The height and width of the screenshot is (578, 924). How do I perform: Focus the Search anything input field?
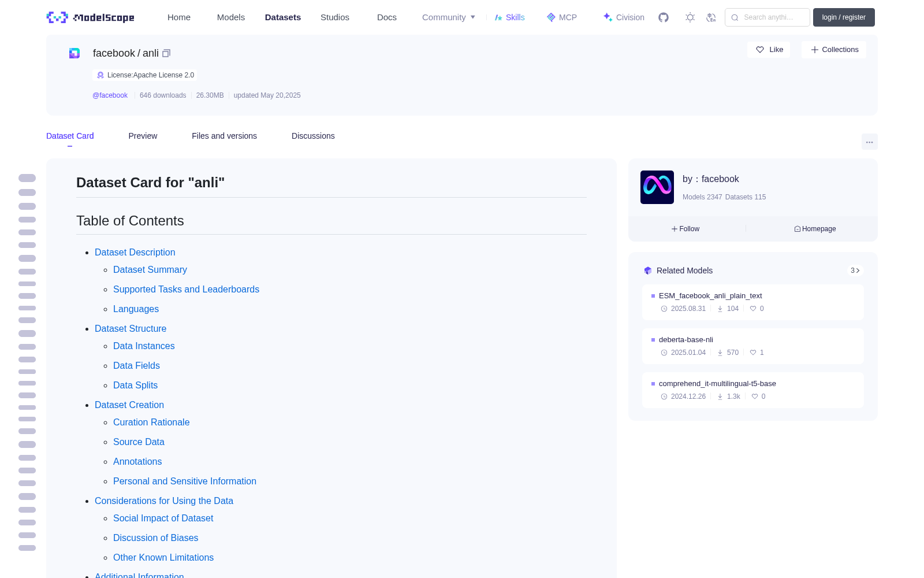[x=767, y=17]
